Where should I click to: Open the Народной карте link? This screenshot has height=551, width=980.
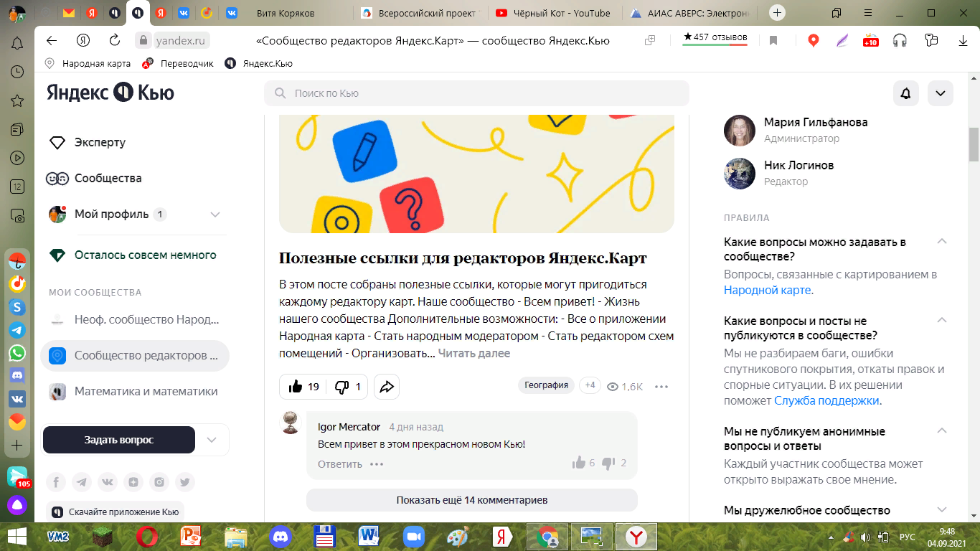768,291
